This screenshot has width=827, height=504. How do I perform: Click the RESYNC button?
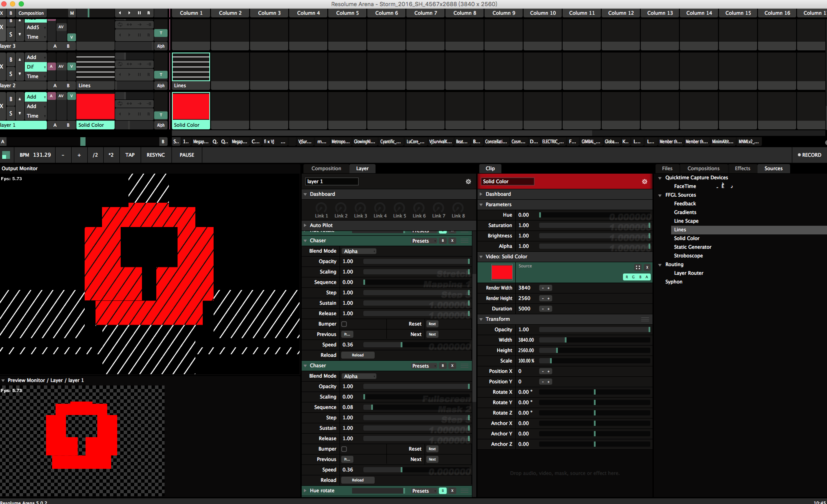(155, 155)
